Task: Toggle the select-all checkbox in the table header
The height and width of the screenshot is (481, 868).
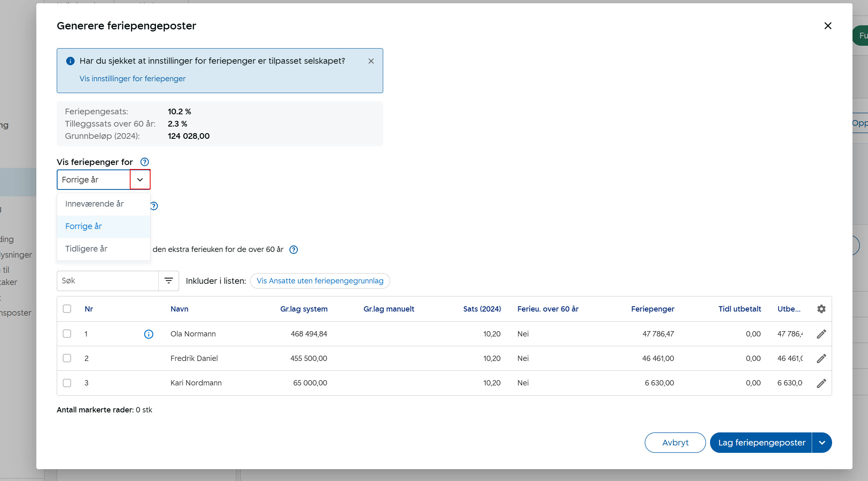Action: 67,309
